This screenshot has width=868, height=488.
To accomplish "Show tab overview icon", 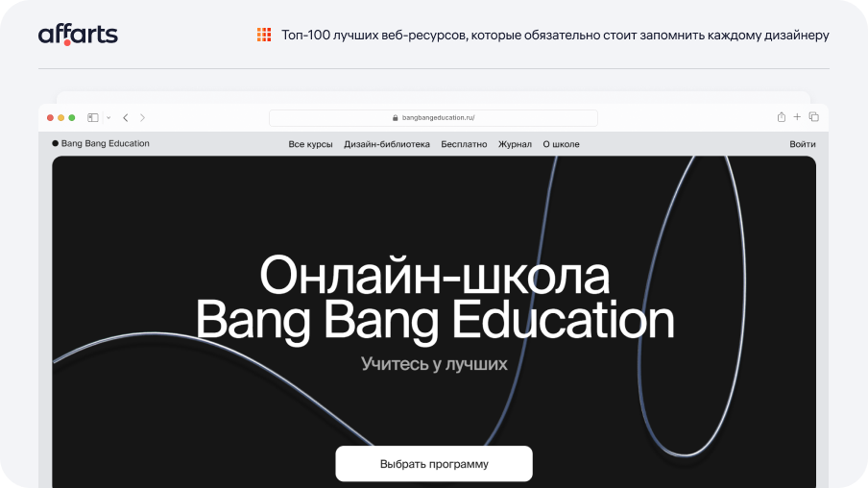I will (x=814, y=117).
